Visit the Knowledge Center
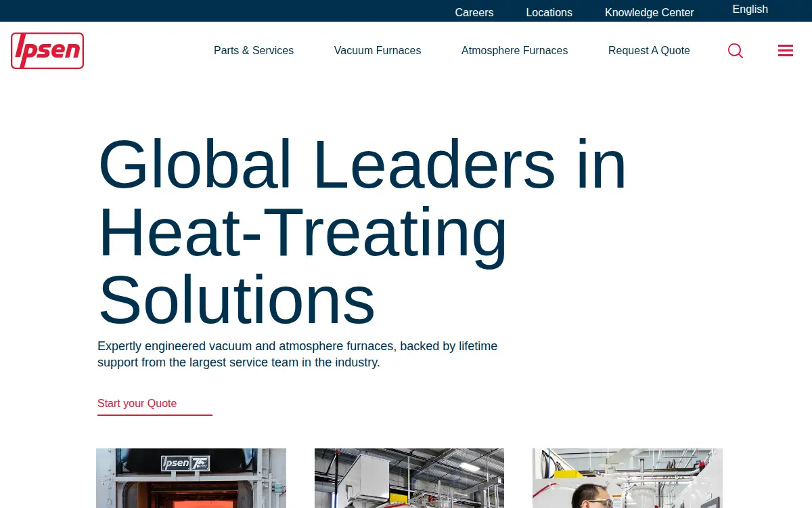Viewport: 812px width, 508px height. [650, 12]
